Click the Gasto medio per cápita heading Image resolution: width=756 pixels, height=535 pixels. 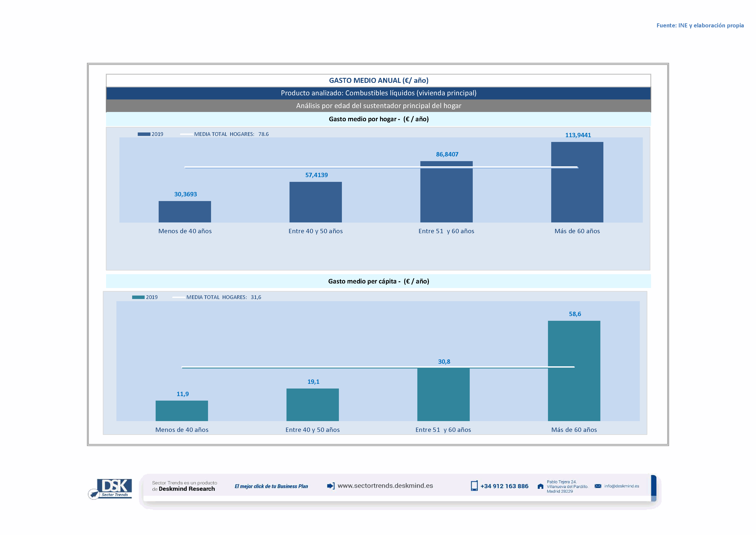[378, 281]
